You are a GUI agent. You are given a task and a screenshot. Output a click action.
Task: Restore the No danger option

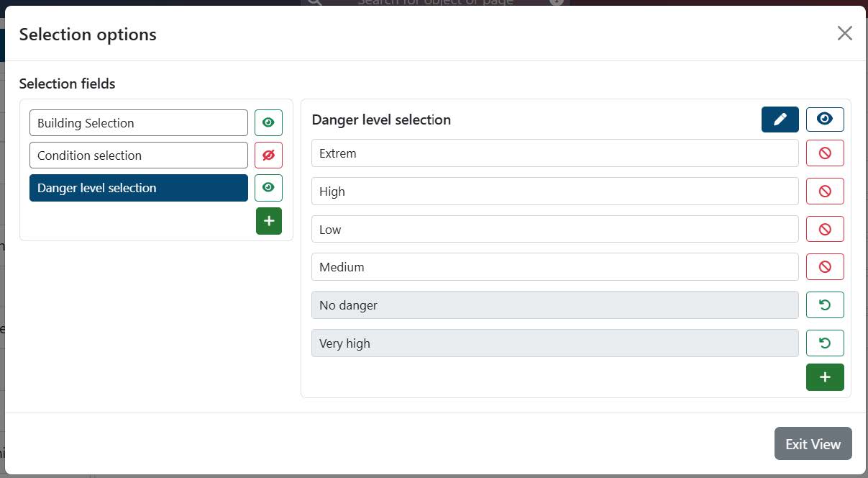825,305
